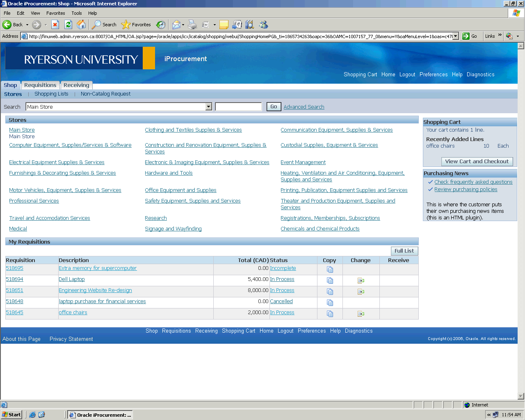The image size is (525, 420).
Task: Click the copy icon for requisition 518695
Action: click(x=330, y=269)
